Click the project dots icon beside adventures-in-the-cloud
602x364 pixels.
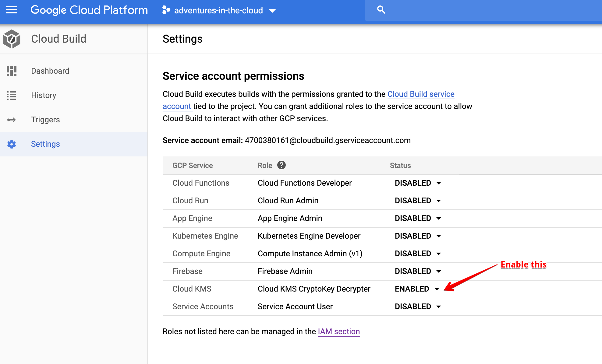click(166, 10)
